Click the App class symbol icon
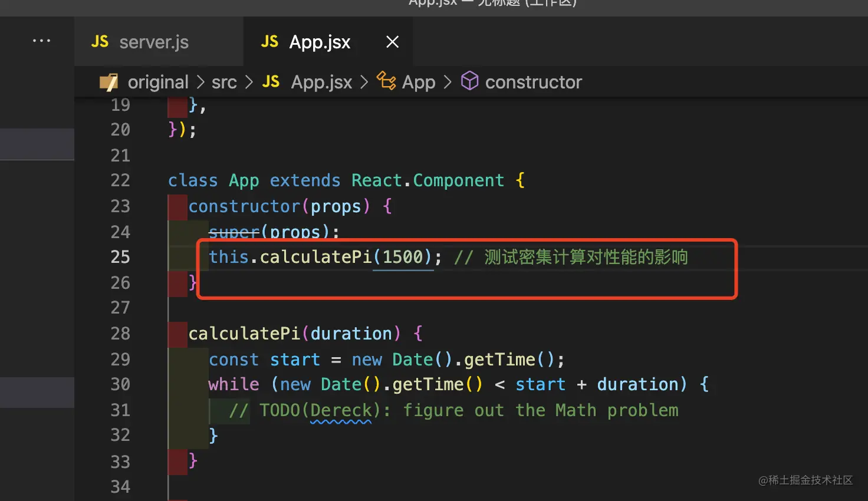The image size is (868, 501). (x=386, y=81)
